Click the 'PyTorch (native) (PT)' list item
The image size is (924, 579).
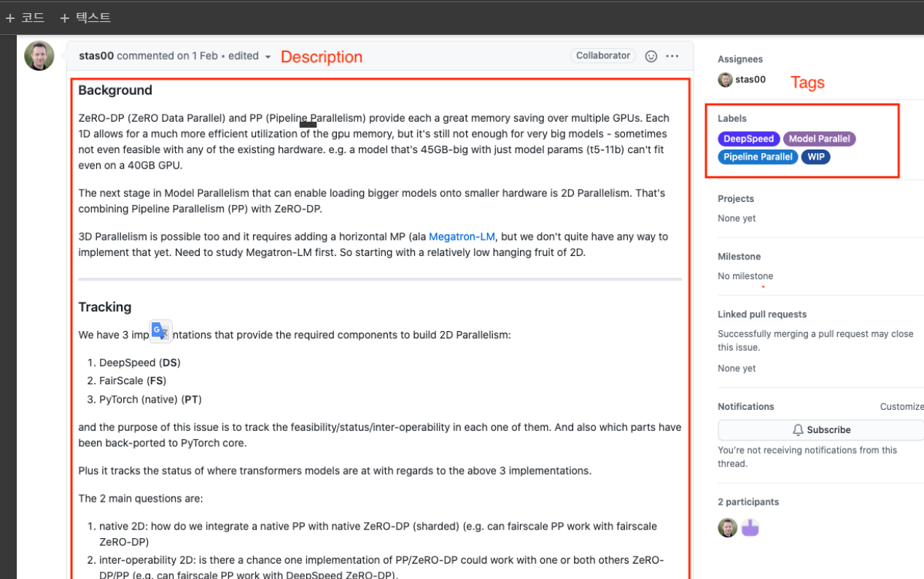(x=150, y=400)
